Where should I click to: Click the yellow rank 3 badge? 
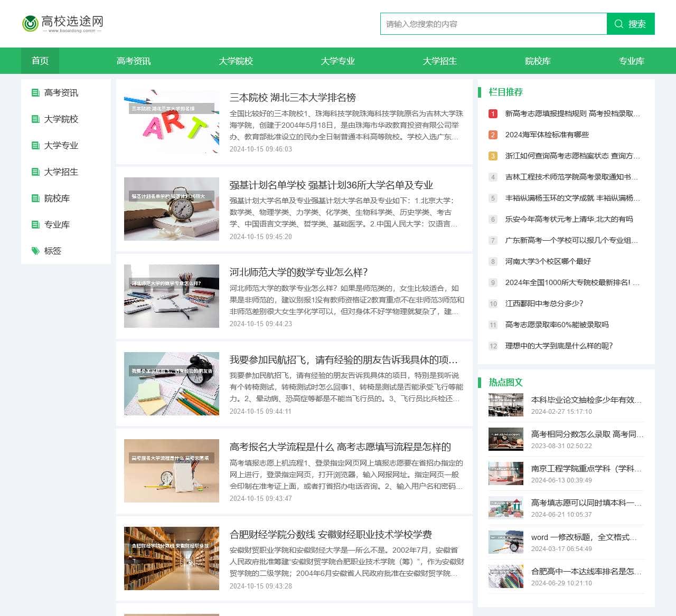(493, 156)
